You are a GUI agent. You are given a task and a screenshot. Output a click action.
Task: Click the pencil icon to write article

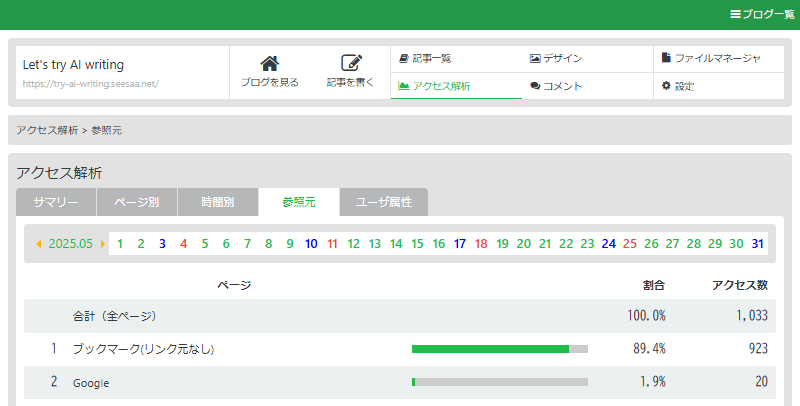pos(350,63)
